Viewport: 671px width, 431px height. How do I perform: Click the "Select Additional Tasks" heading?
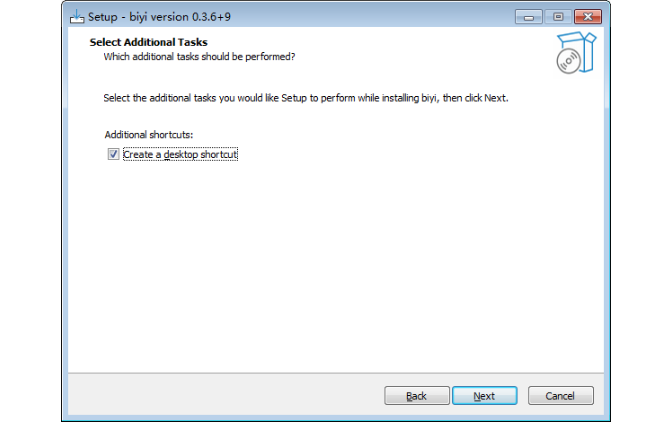tap(148, 43)
